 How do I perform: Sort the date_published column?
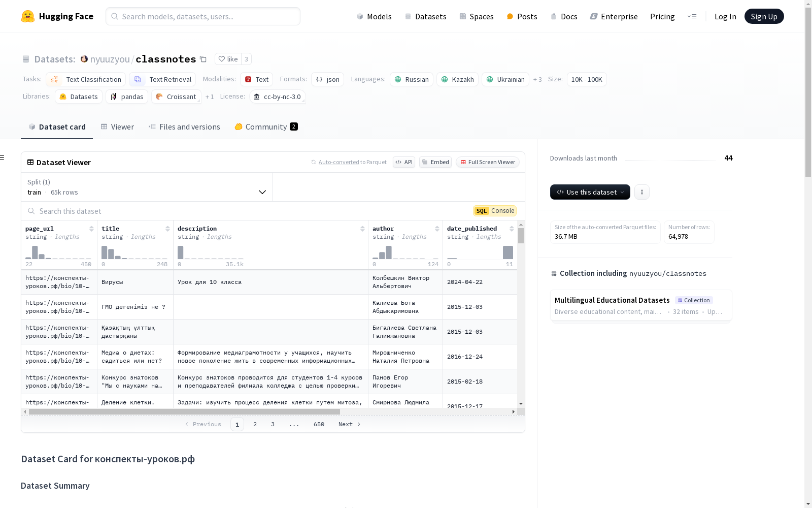coord(512,229)
